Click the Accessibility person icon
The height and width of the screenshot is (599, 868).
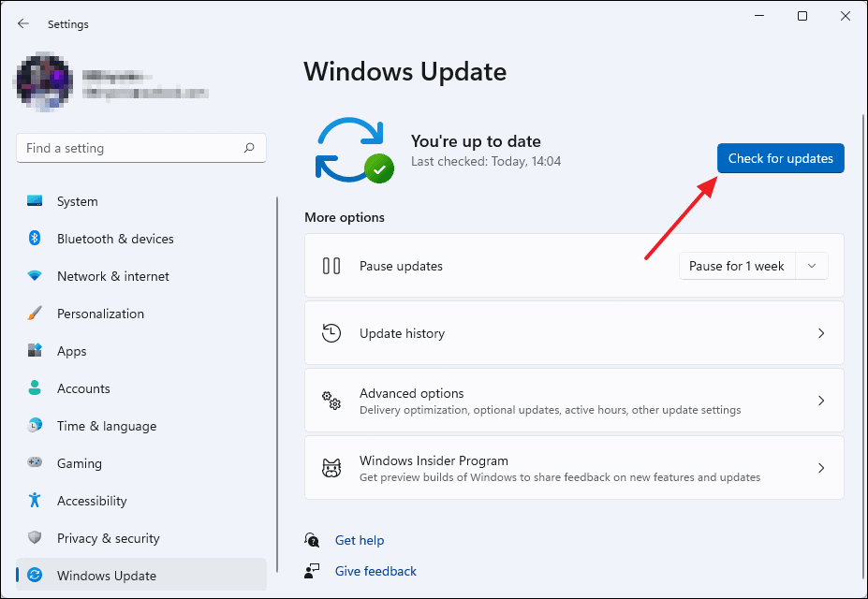(x=34, y=501)
